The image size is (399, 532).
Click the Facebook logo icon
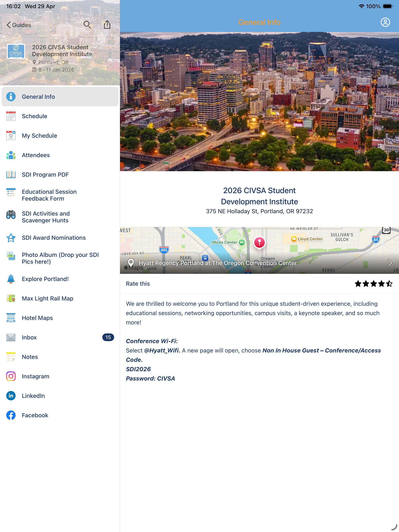point(11,415)
